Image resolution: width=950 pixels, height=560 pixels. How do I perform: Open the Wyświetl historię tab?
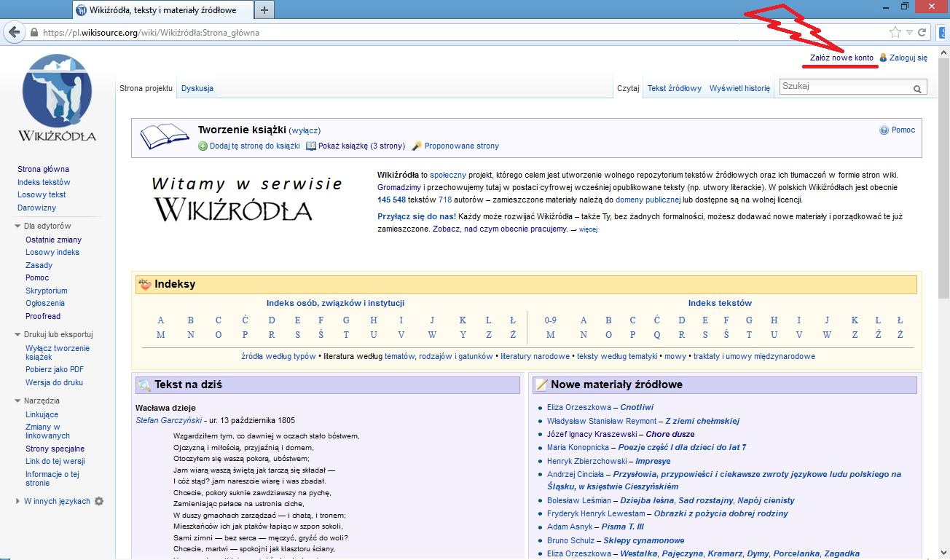(x=739, y=88)
